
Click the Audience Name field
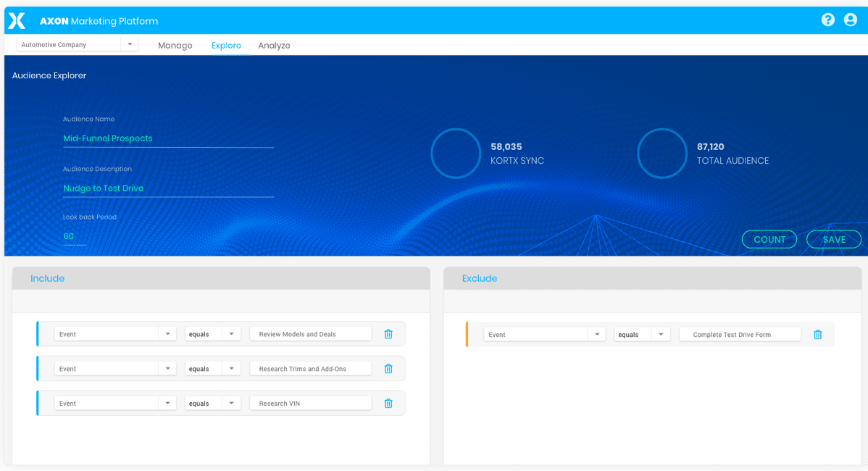(168, 138)
